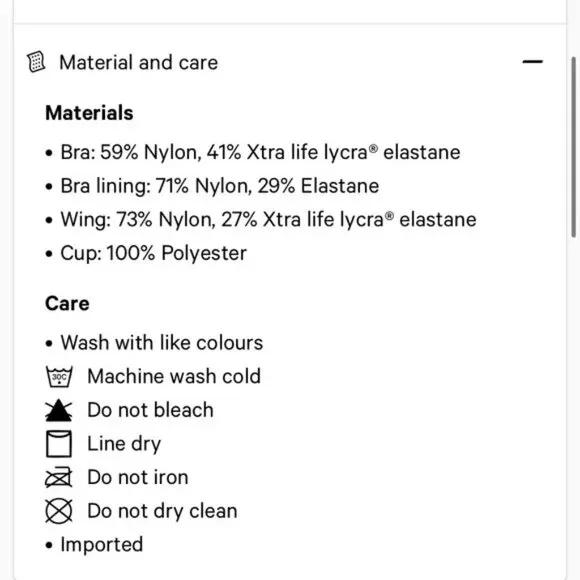The width and height of the screenshot is (580, 580).
Task: Click the line dry square icon
Action: (59, 444)
